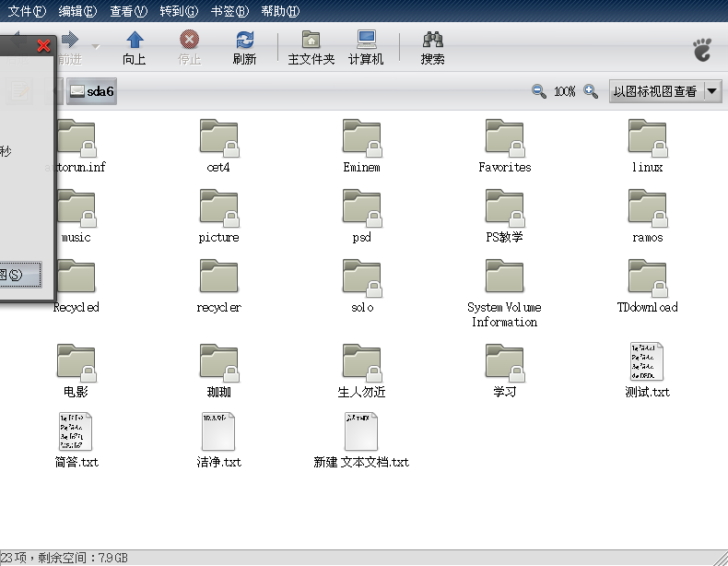728x566 pixels.
Task: Select the Favorites folder
Action: [505, 147]
